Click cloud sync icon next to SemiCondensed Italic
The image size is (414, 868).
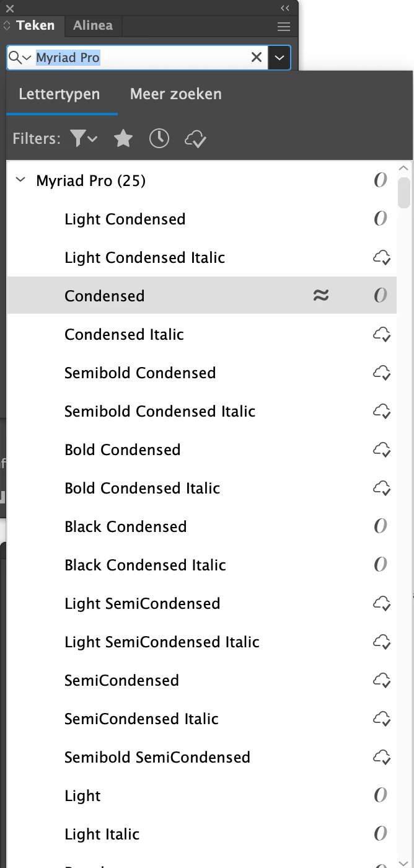pos(381,719)
